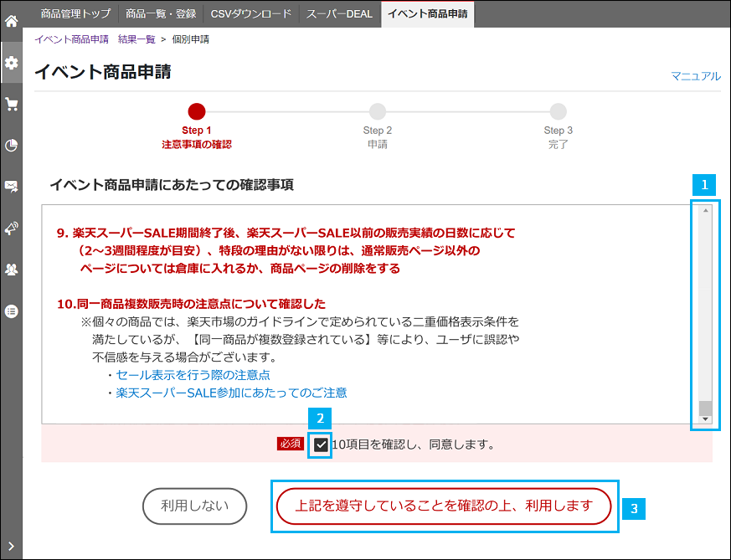The width and height of the screenshot is (731, 560).
Task: Click the 上記を遵守していることを確認の上、利用します button
Action: point(444,506)
